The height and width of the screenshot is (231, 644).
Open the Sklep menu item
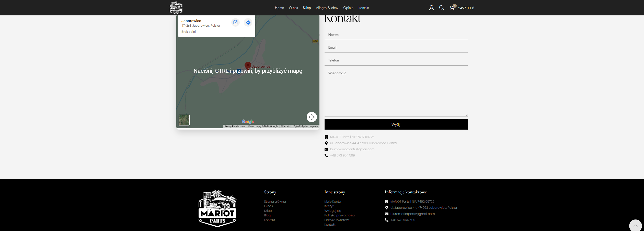point(307,8)
